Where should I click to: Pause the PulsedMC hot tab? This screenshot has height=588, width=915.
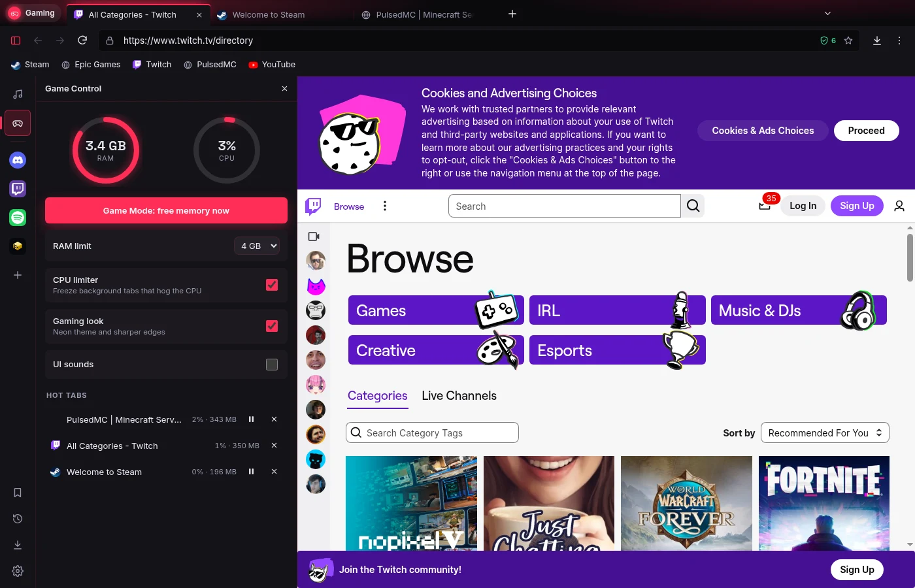(x=251, y=419)
